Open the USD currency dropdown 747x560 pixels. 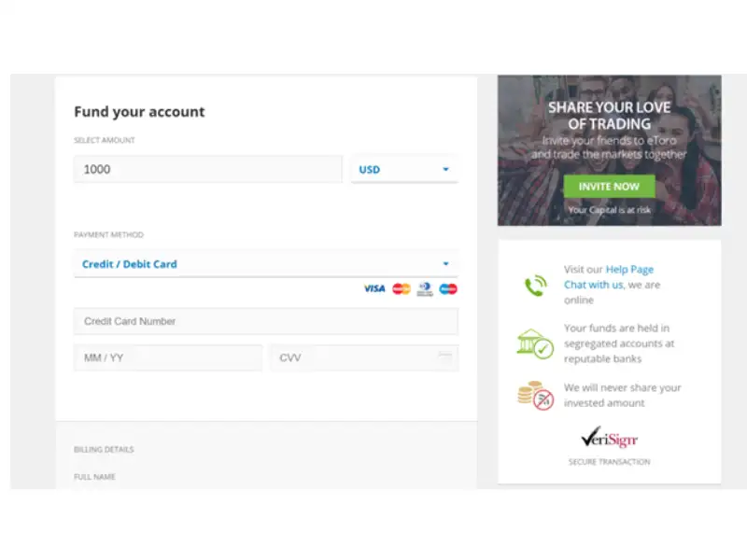[x=404, y=170]
